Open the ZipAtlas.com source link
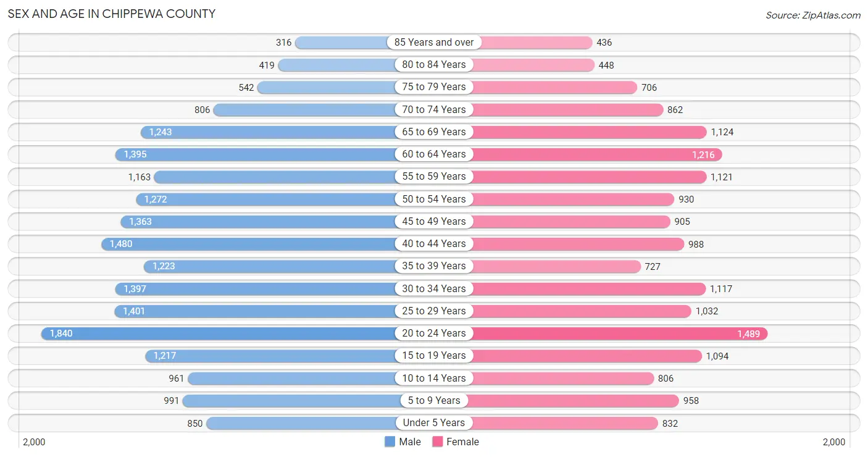 point(813,15)
